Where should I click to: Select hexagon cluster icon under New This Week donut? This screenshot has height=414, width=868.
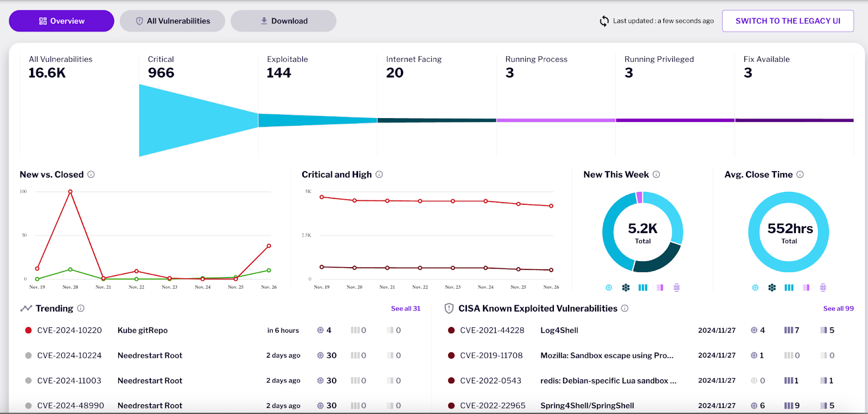626,288
